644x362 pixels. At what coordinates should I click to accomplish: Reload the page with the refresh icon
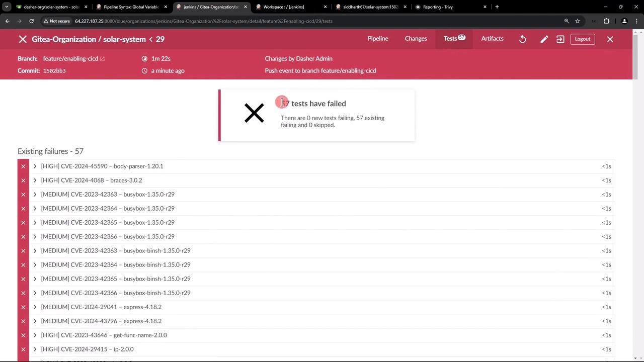[x=31, y=21]
